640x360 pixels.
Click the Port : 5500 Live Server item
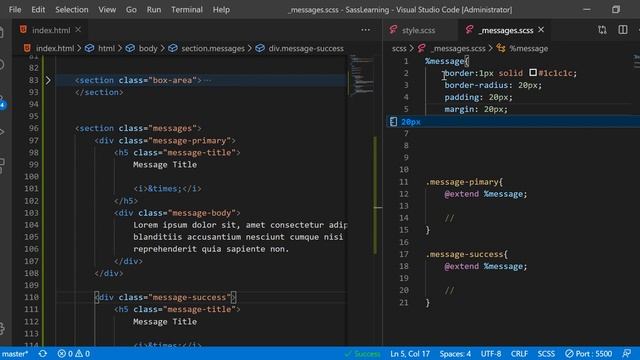coord(588,353)
